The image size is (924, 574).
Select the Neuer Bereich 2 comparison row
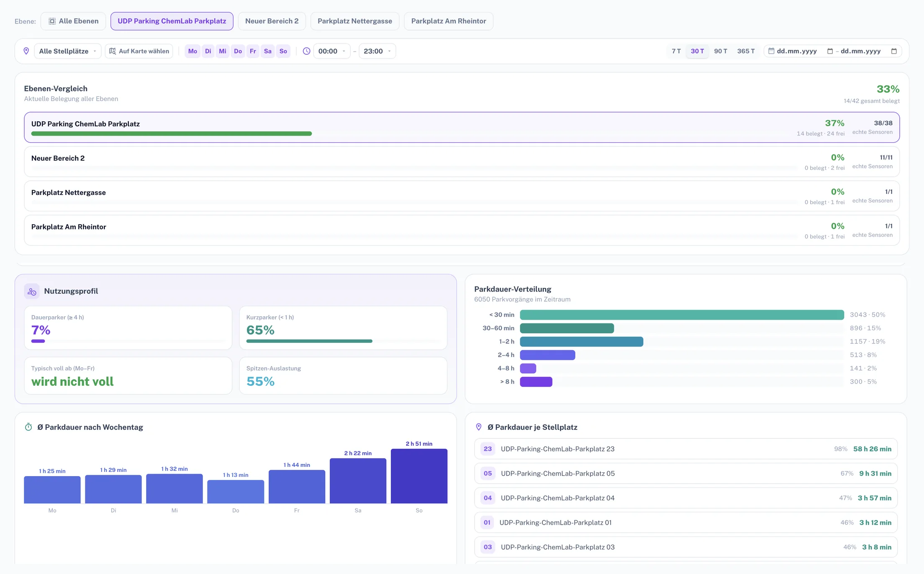click(x=462, y=162)
